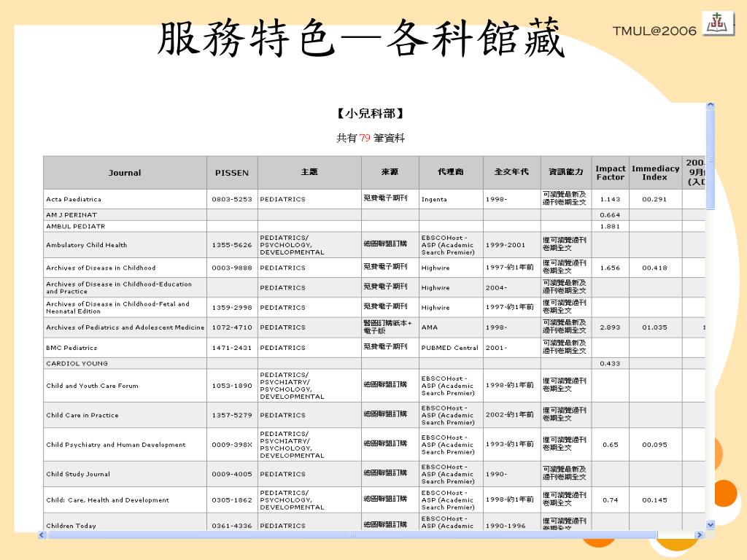Click the PUBMED Central agent cell
Image resolution: width=747 pixels, height=560 pixels.
[449, 348]
